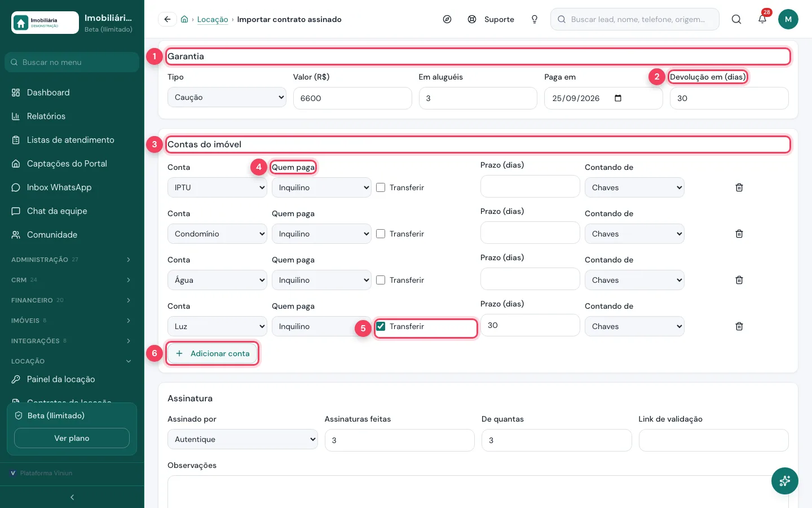Click the Suporte button
Viewport: 812px width, 508px height.
point(491,19)
